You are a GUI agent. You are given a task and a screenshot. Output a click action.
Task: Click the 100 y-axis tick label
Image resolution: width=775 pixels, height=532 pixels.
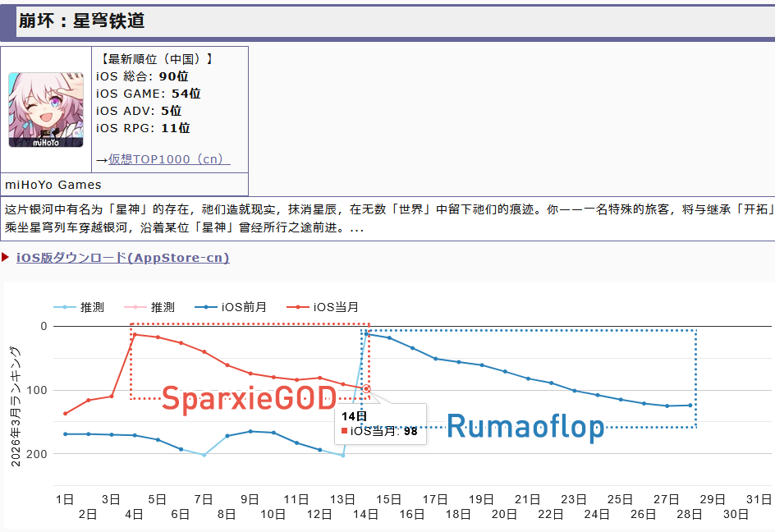(37, 390)
